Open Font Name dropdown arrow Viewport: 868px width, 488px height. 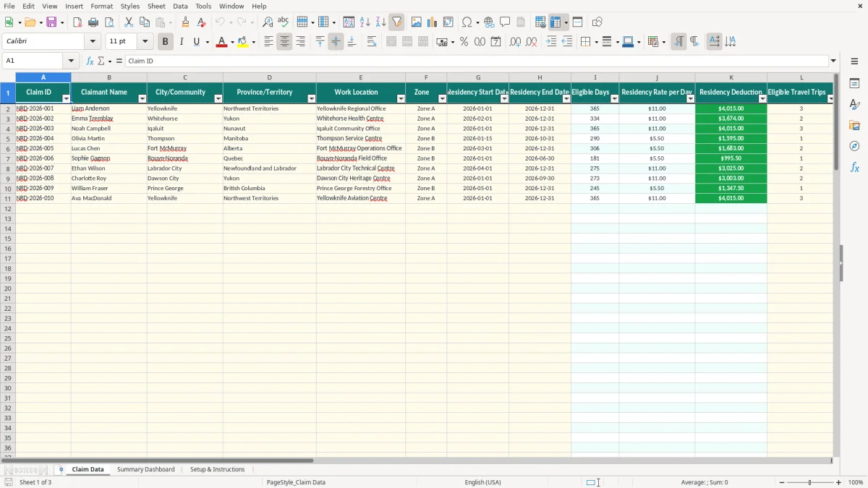click(x=93, y=42)
